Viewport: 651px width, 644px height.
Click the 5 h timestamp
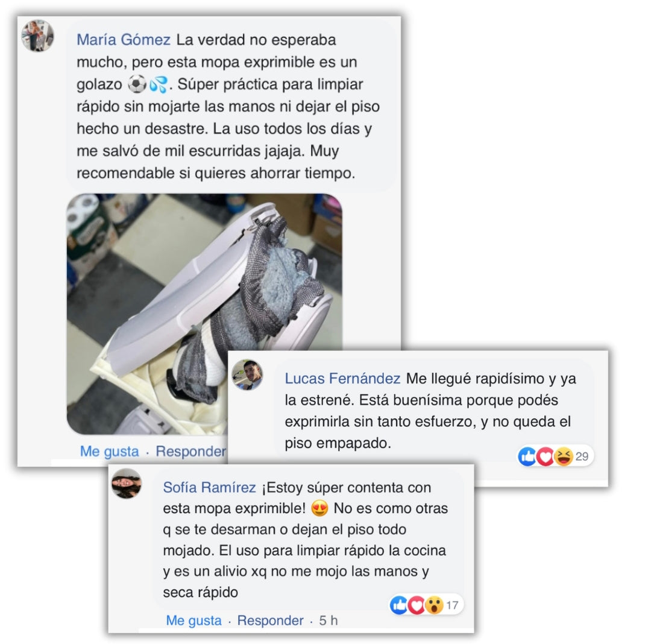(x=328, y=620)
